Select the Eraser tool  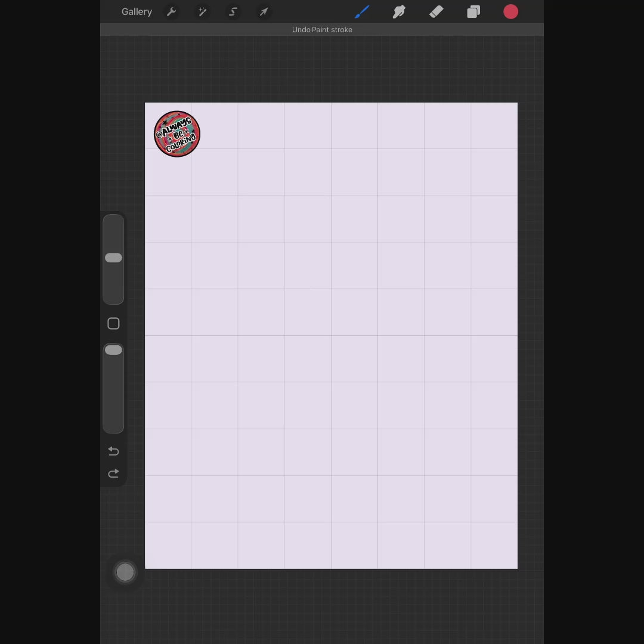point(436,12)
